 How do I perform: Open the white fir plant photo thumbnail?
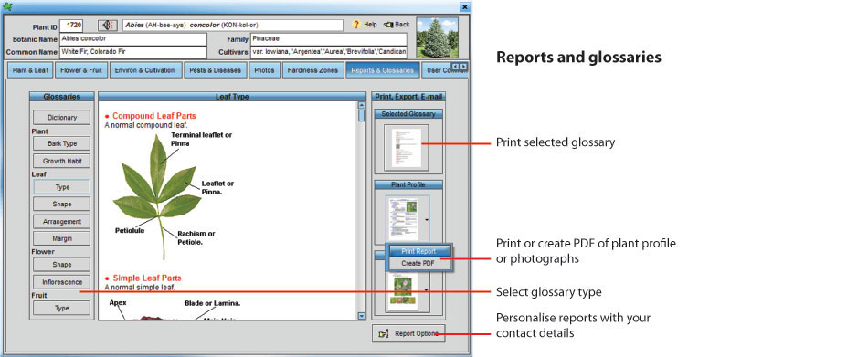click(x=438, y=37)
